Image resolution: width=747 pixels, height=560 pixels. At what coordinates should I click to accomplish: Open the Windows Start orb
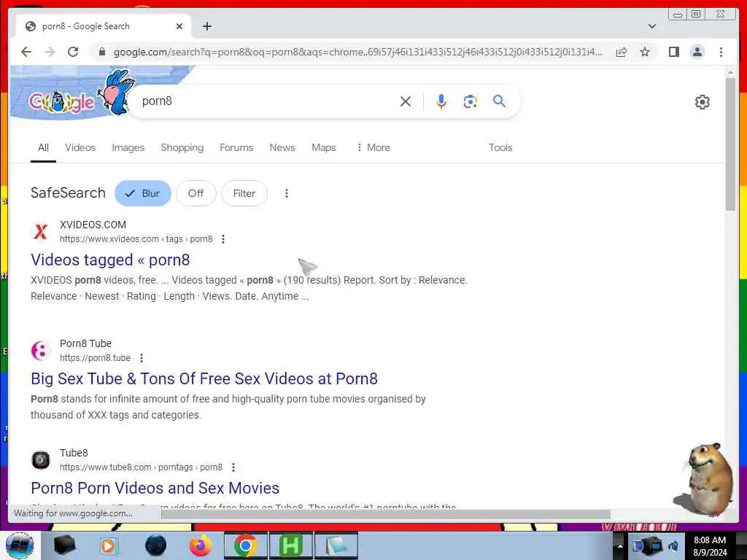pos(20,545)
